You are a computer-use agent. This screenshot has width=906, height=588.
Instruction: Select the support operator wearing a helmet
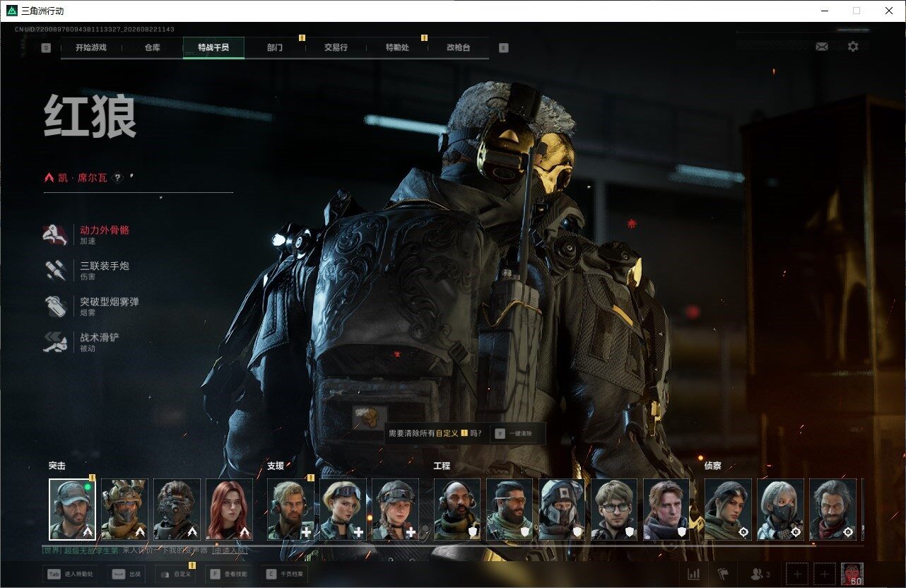pyautogui.click(x=395, y=510)
